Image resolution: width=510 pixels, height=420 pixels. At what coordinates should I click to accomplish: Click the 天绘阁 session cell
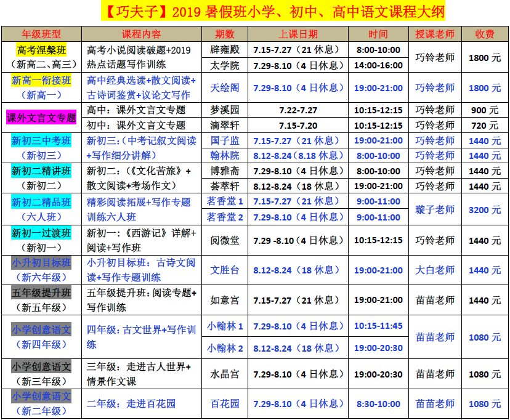click(225, 87)
